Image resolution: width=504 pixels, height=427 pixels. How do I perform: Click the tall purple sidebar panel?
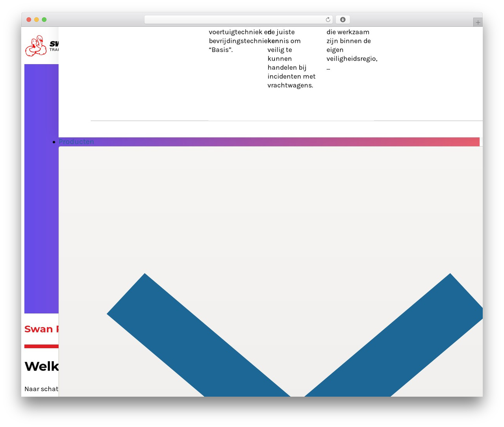[41, 189]
